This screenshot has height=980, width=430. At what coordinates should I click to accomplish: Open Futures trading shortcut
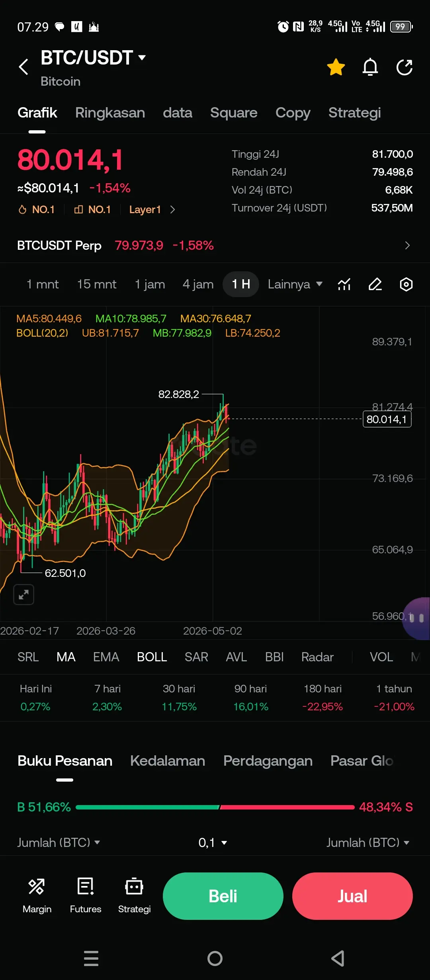click(x=86, y=896)
